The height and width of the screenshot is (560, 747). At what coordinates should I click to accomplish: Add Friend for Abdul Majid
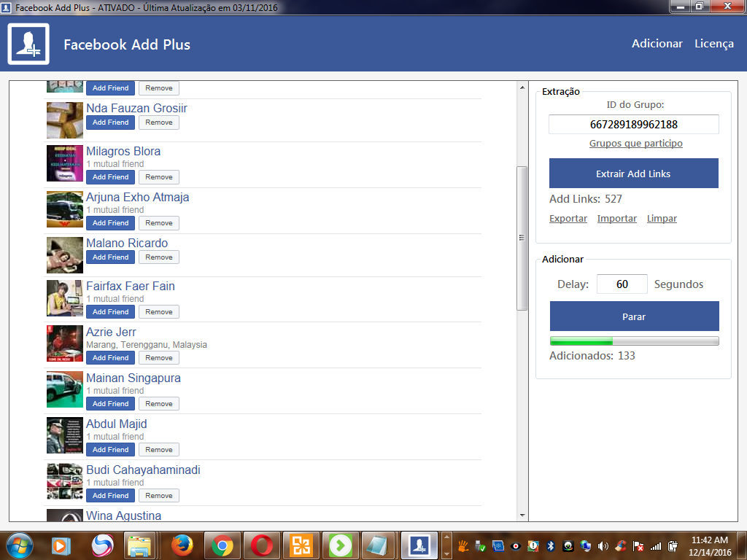tap(111, 449)
